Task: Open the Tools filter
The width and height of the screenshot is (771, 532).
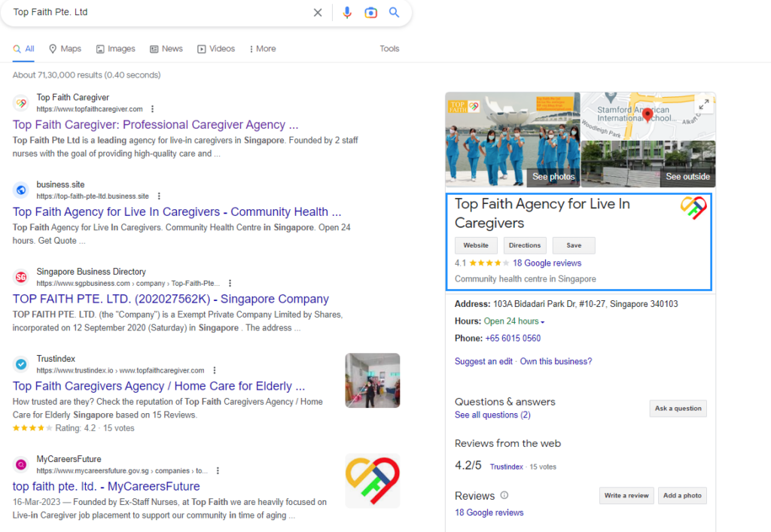Action: tap(389, 49)
